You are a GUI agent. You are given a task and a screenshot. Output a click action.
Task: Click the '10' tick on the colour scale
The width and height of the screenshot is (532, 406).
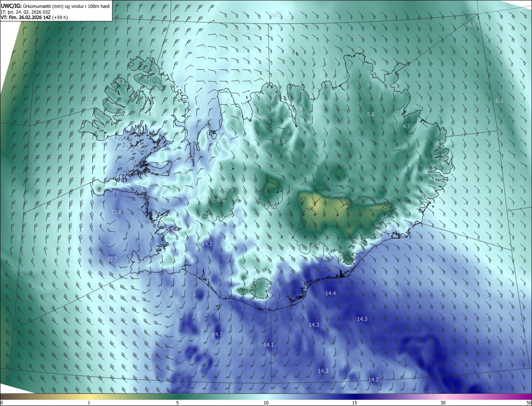click(x=266, y=403)
